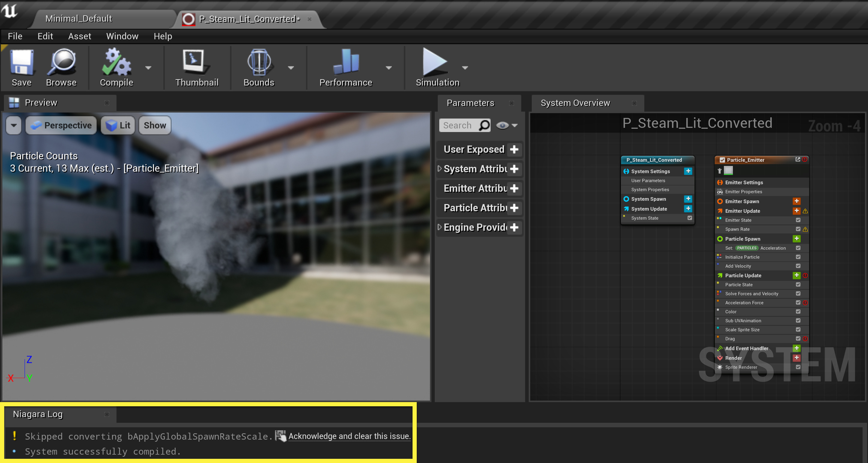Add a module to Particle Spawn
The width and height of the screenshot is (868, 463).
(x=796, y=239)
